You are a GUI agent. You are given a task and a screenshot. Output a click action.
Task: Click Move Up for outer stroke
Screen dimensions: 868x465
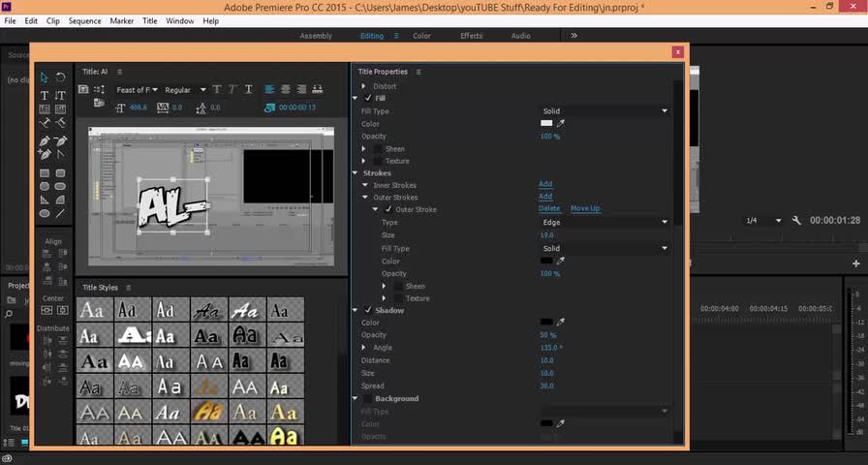pos(585,208)
